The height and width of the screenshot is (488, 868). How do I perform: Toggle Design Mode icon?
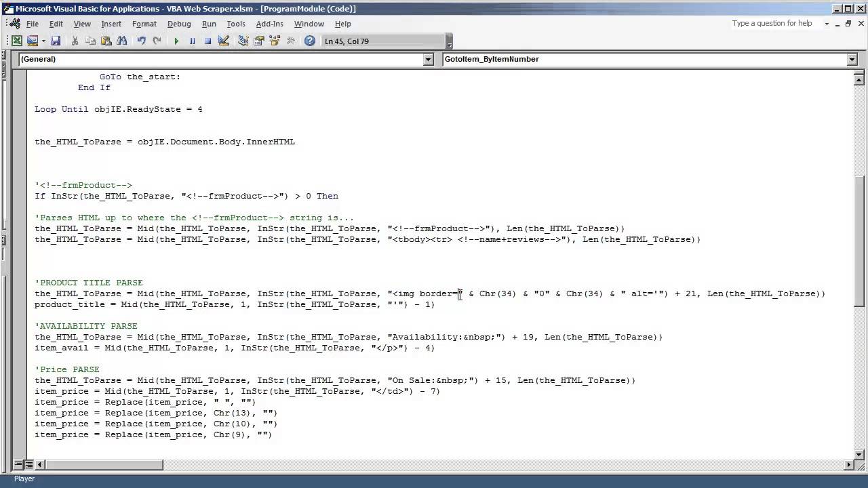(224, 41)
